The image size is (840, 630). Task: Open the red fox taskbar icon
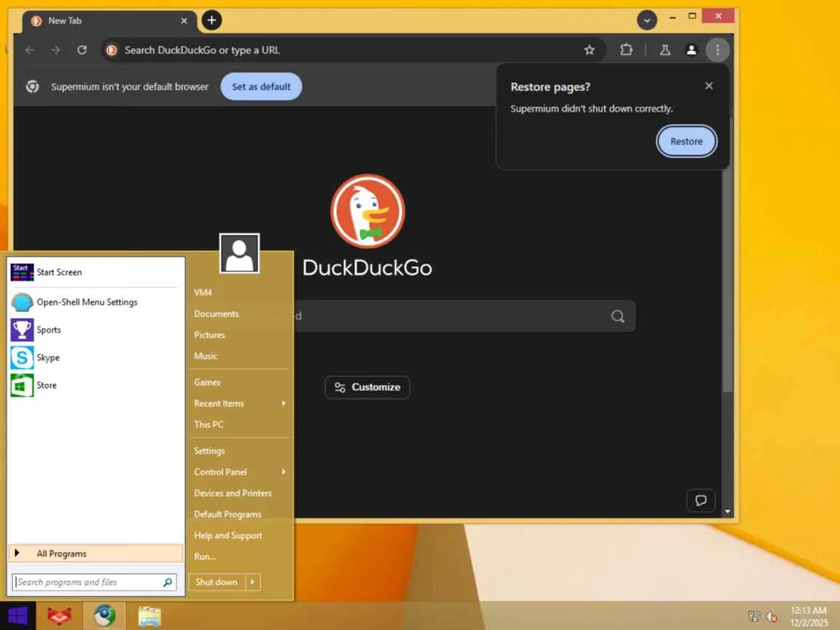click(60, 616)
